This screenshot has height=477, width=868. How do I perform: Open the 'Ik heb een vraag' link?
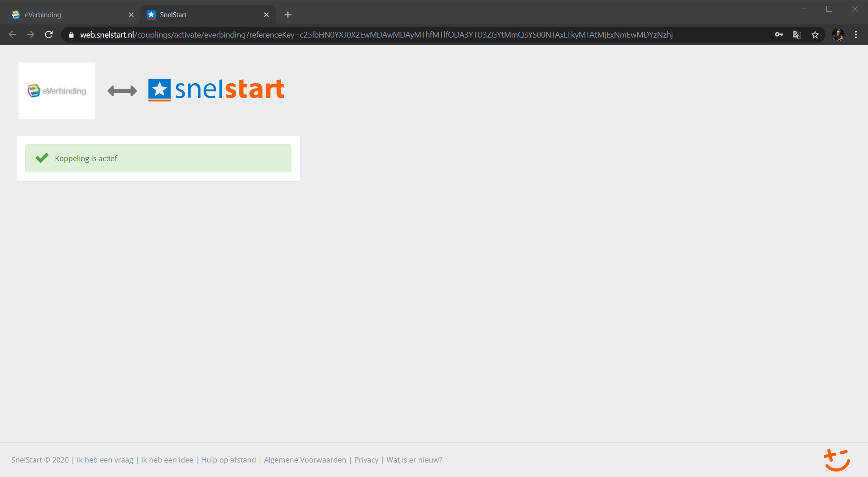105,460
